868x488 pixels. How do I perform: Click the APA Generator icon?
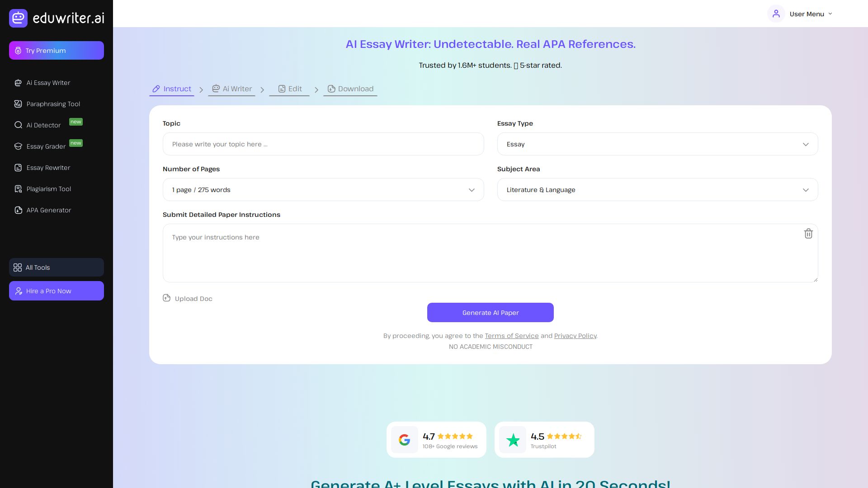point(18,210)
